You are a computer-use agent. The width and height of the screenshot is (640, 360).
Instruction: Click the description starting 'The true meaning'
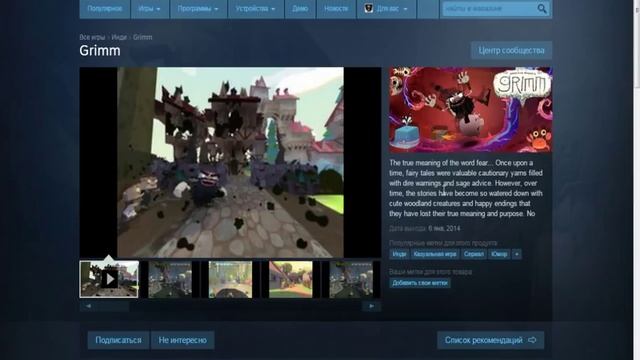(466, 188)
